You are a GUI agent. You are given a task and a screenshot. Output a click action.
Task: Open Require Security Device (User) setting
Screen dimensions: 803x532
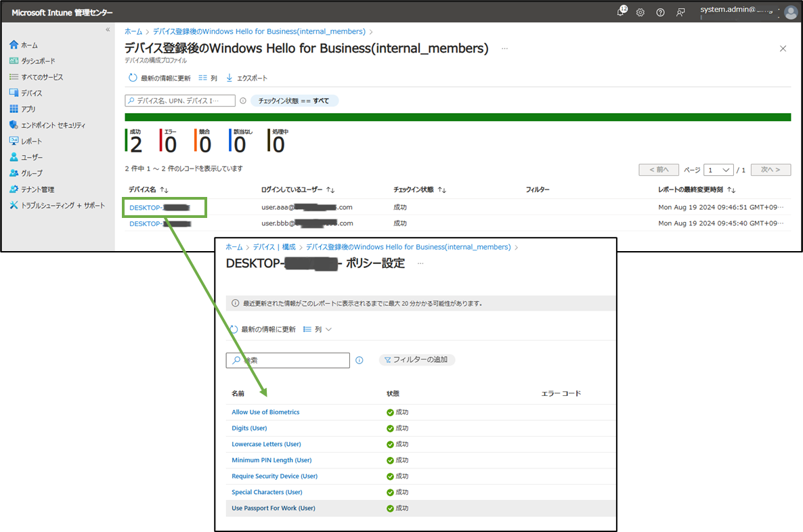point(274,476)
